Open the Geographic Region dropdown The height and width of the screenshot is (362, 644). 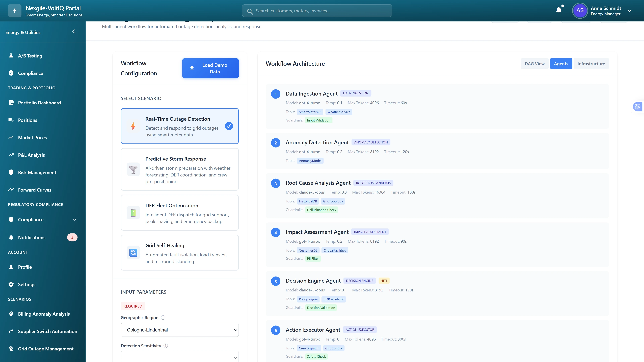179,330
